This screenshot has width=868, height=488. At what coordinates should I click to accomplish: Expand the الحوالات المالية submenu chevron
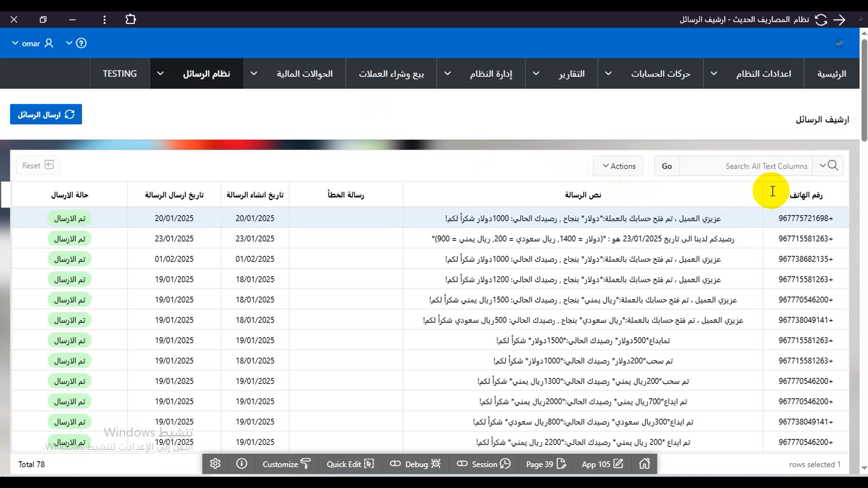pos(254,74)
